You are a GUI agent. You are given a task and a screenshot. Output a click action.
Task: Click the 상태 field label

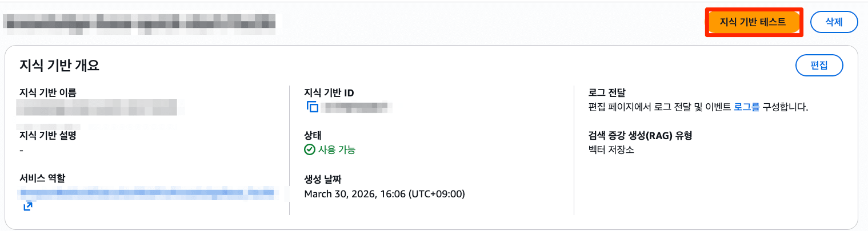(x=313, y=135)
